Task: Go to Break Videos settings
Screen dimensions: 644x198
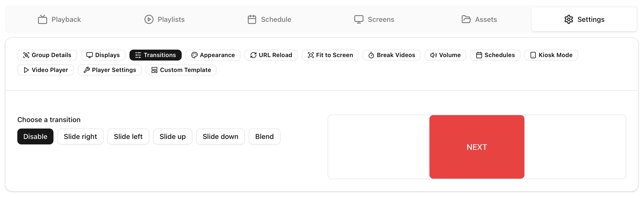Action: [392, 55]
